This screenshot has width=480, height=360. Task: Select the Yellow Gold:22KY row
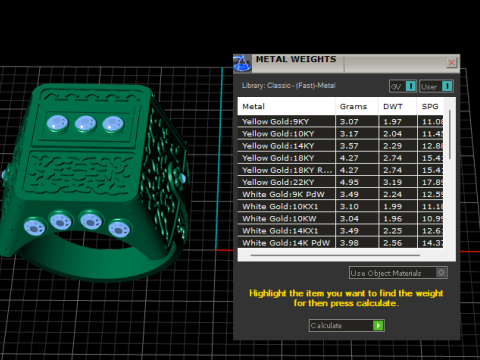pyautogui.click(x=340, y=182)
